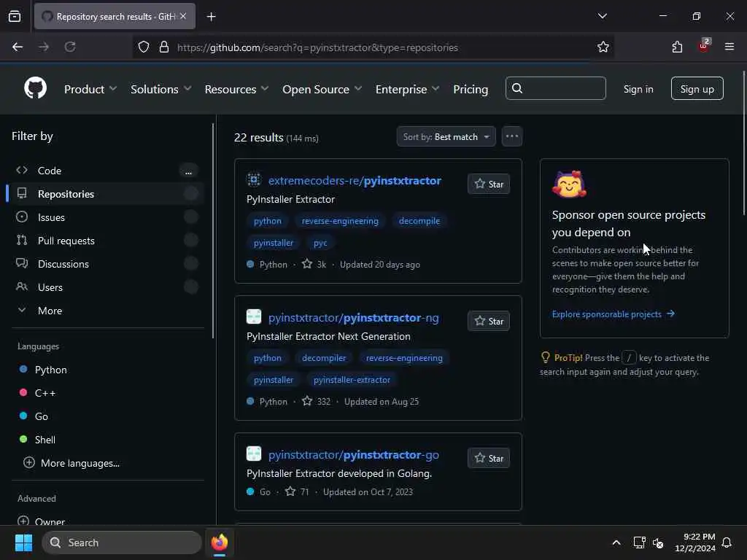View the 71 stars count link
The width and height of the screenshot is (747, 560).
pyautogui.click(x=298, y=492)
